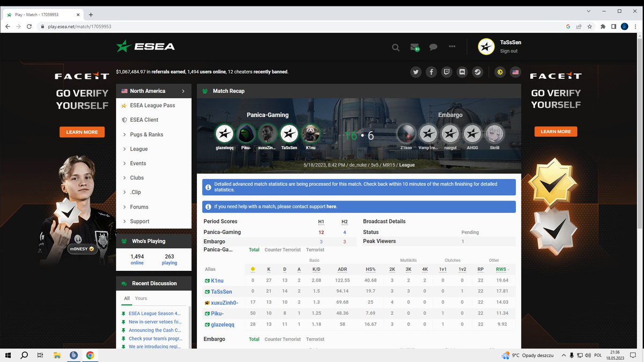Open 'ESEA League Season 4...' discussion thread
This screenshot has height=362, width=644.
click(155, 313)
